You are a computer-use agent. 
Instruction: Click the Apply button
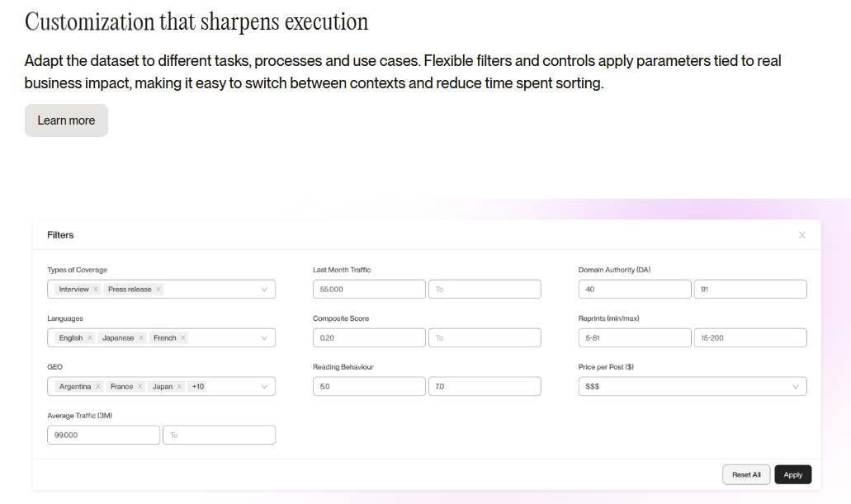tap(792, 474)
